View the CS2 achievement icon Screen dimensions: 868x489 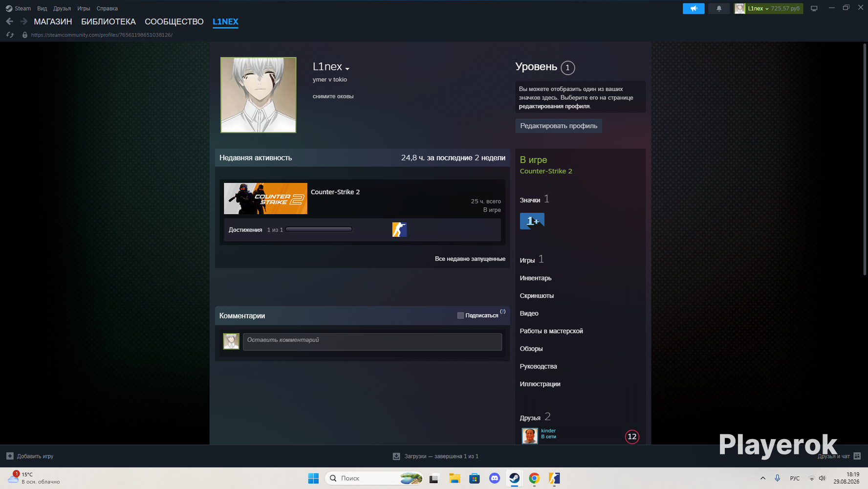(399, 229)
